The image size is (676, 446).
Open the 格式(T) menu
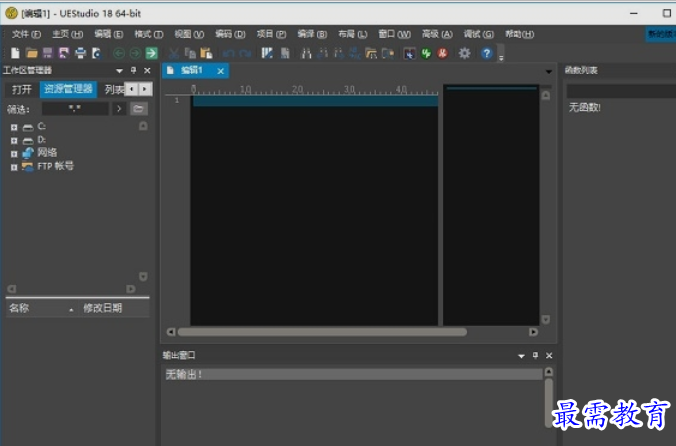tap(149, 34)
